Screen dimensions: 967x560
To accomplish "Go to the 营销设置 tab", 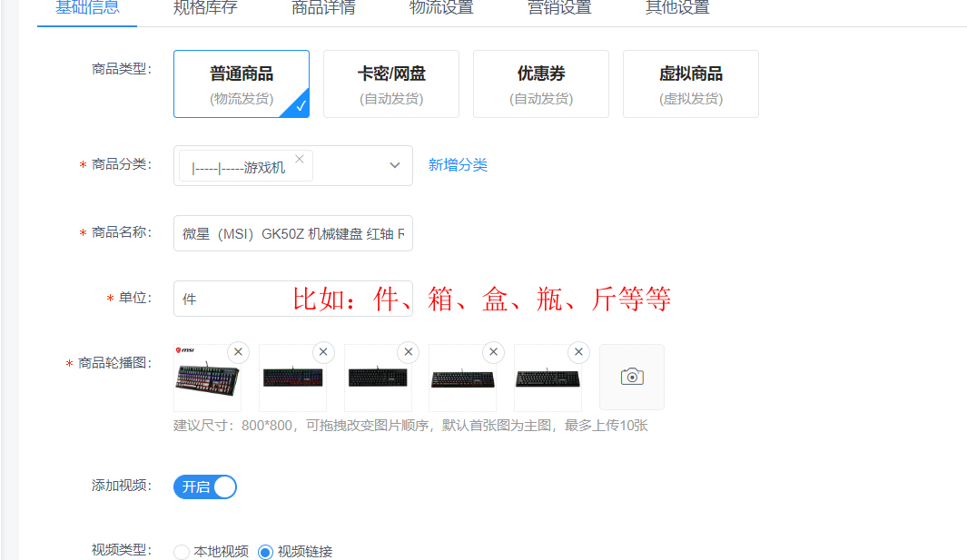I will point(559,9).
